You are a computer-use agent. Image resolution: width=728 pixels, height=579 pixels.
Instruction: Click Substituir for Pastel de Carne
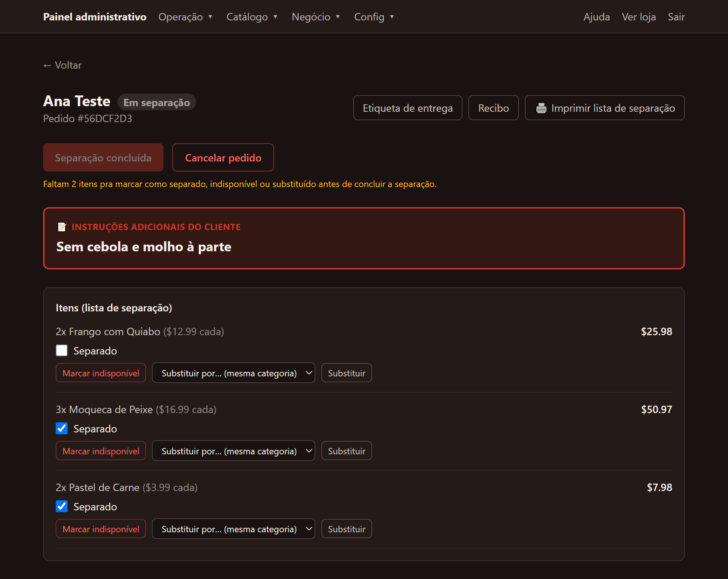[x=347, y=529]
